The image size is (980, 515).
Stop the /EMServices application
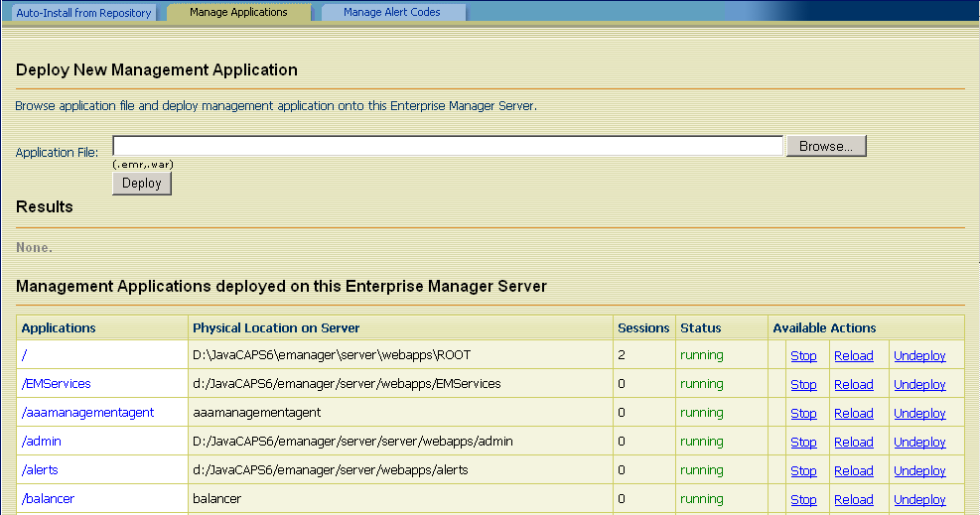click(803, 385)
